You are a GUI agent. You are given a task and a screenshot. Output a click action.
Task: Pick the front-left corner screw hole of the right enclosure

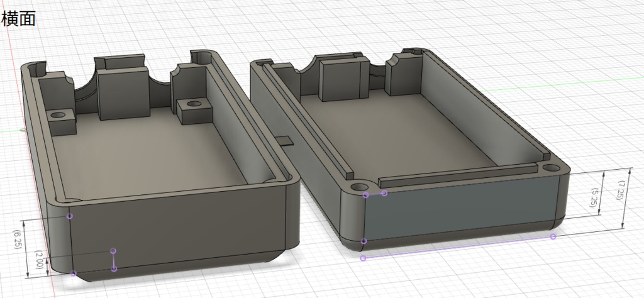[x=359, y=187]
